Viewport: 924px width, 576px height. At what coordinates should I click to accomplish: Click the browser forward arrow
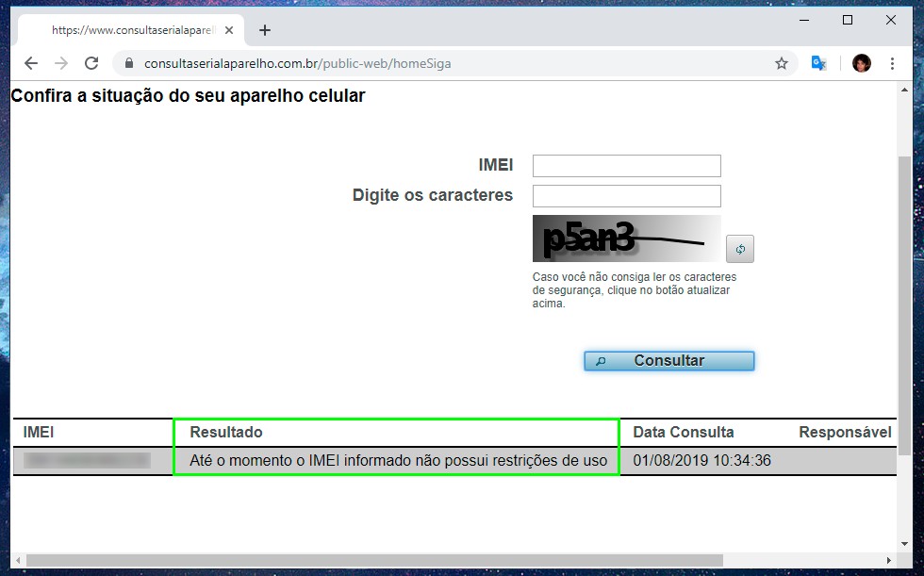pyautogui.click(x=61, y=63)
